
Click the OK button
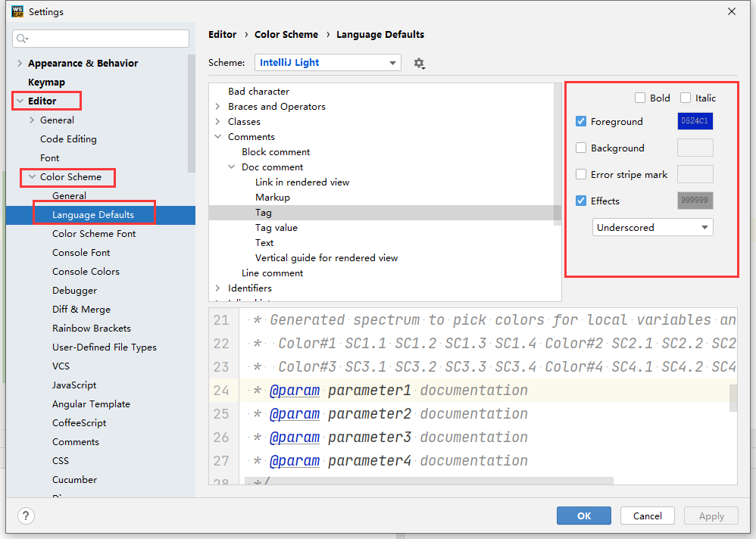pyautogui.click(x=583, y=516)
